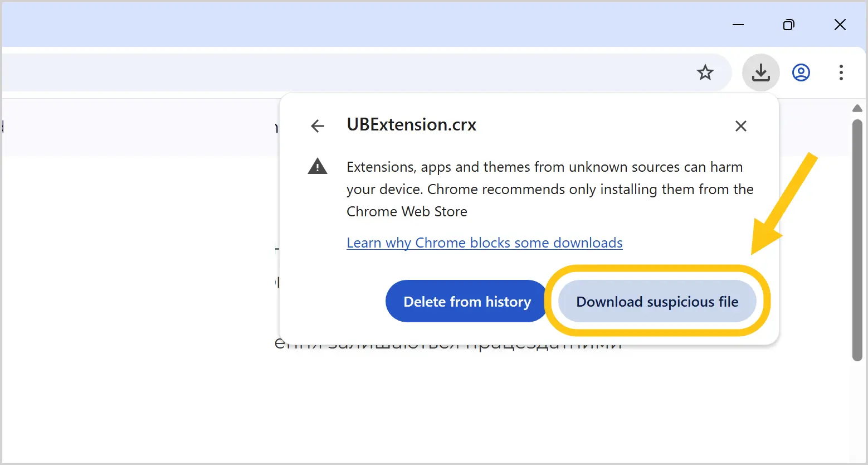Image resolution: width=868 pixels, height=465 pixels.
Task: Click the warning triangle icon
Action: point(318,166)
